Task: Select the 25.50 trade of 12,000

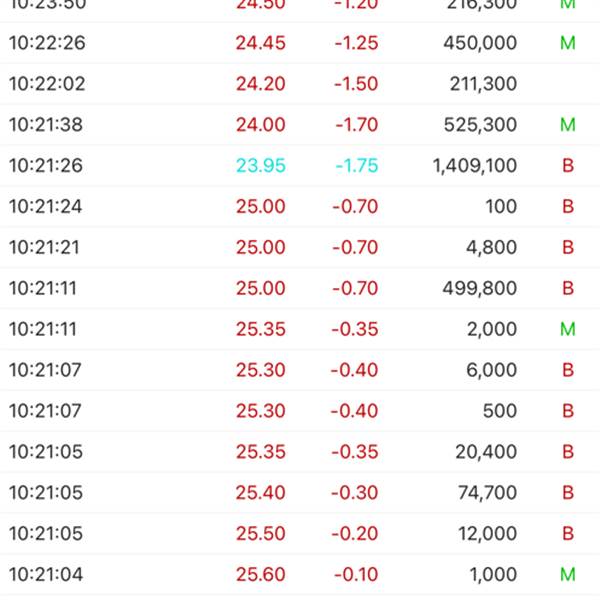Action: [300, 534]
